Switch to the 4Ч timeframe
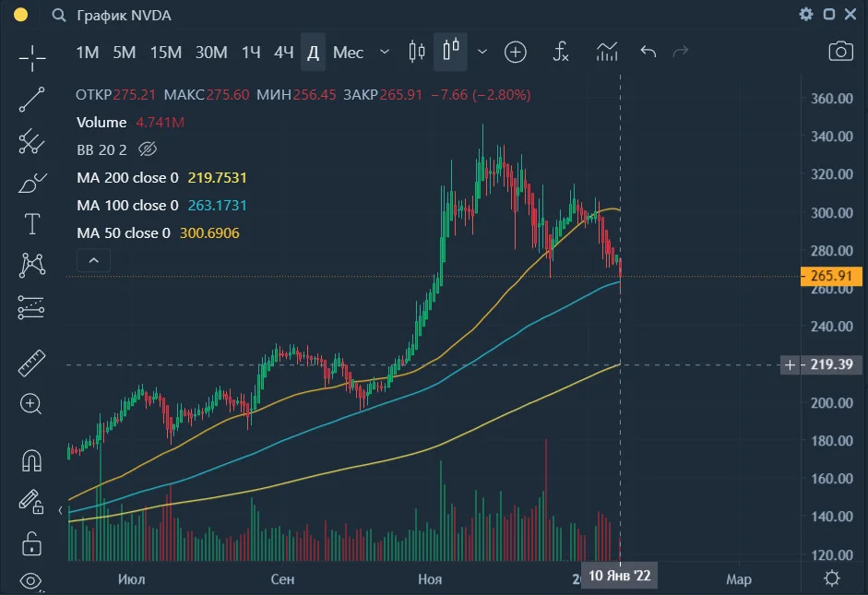 click(283, 53)
